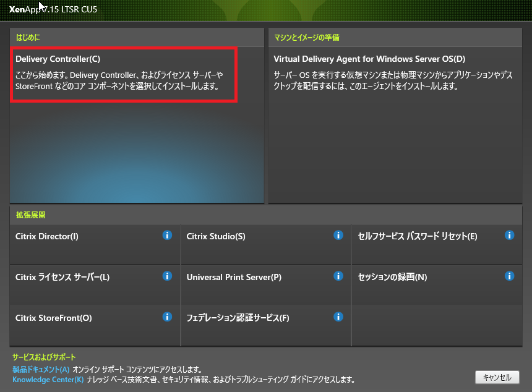Click info icon for Universal Print Server
Image resolution: width=532 pixels, height=392 pixels.
coord(338,276)
